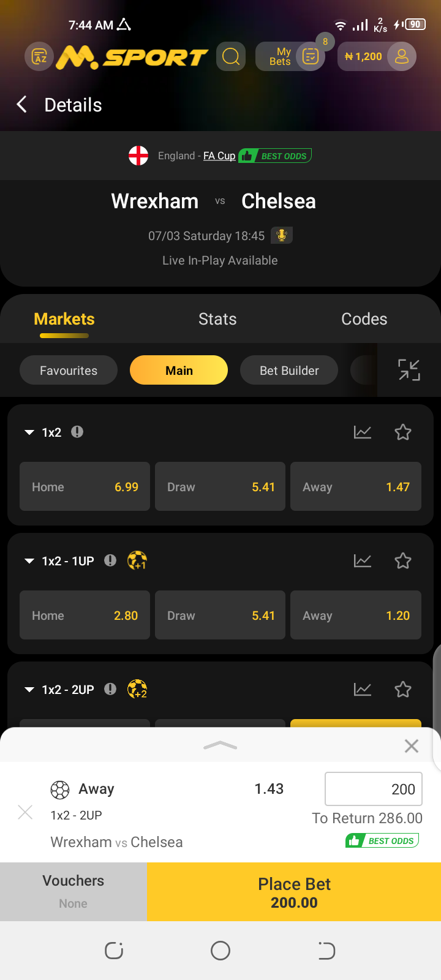Star the 1x2 - 1UP market

[x=403, y=561]
